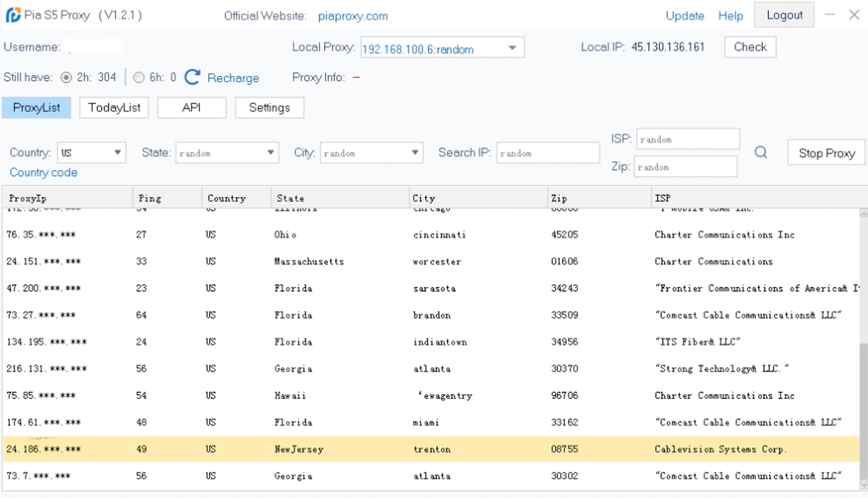Open the Settings tab
The height and width of the screenshot is (498, 868).
point(269,108)
